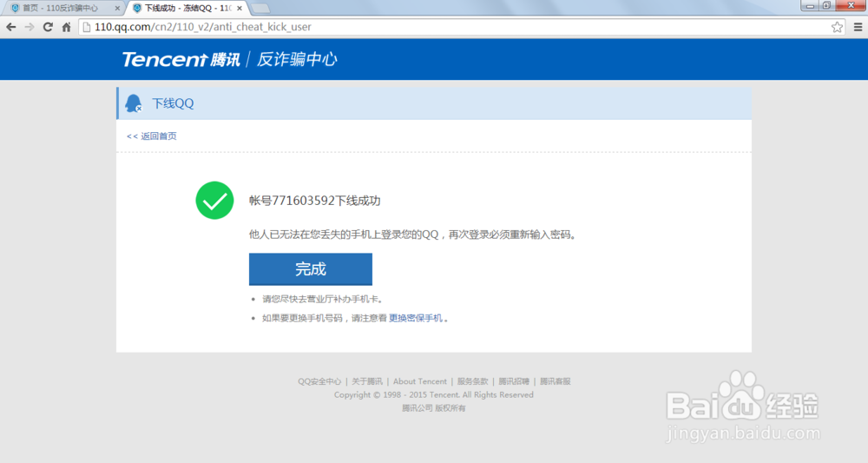
Task: Click the page info icon in address bar
Action: (87, 27)
